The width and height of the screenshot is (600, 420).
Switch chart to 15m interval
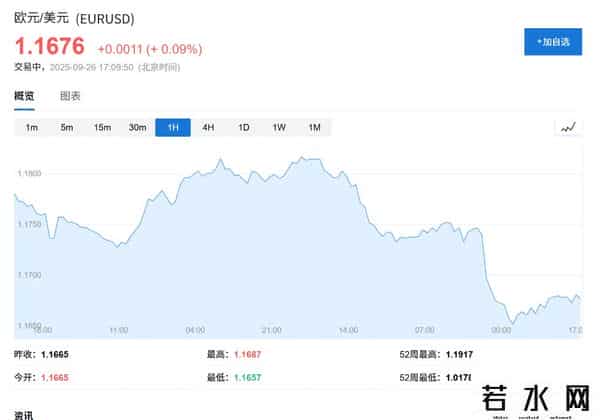(102, 127)
